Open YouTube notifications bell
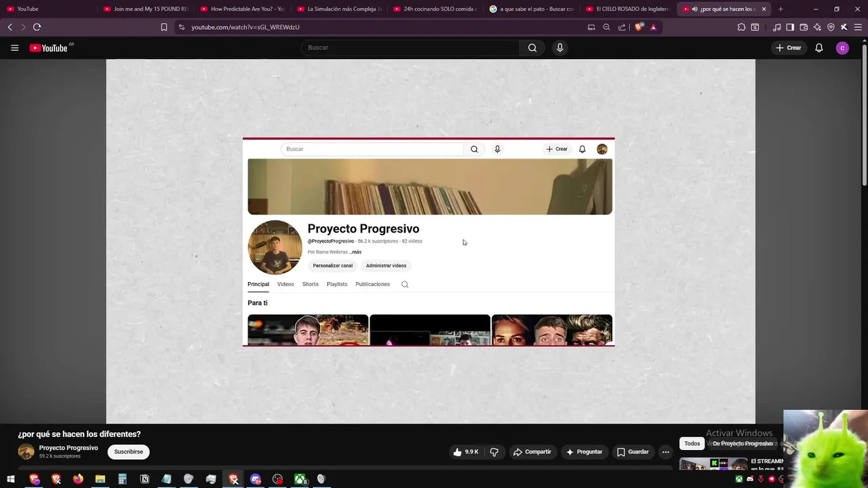This screenshot has height=488, width=868. point(818,48)
